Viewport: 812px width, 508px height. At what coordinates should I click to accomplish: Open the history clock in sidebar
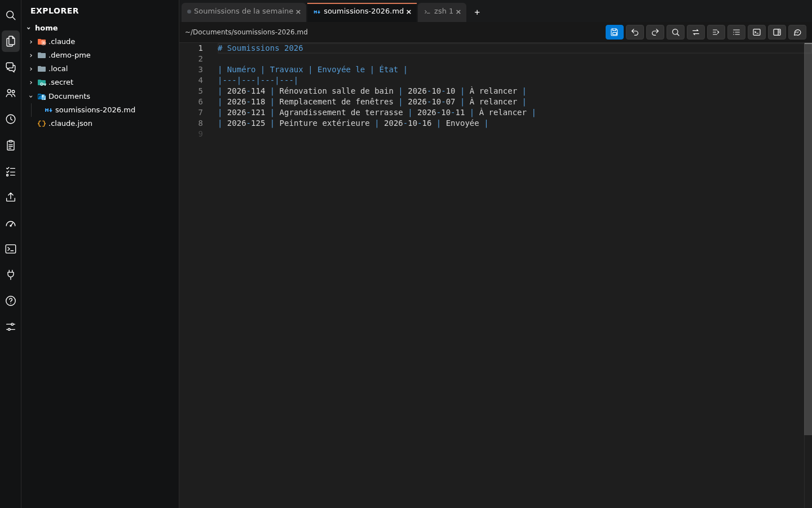pyautogui.click(x=11, y=119)
